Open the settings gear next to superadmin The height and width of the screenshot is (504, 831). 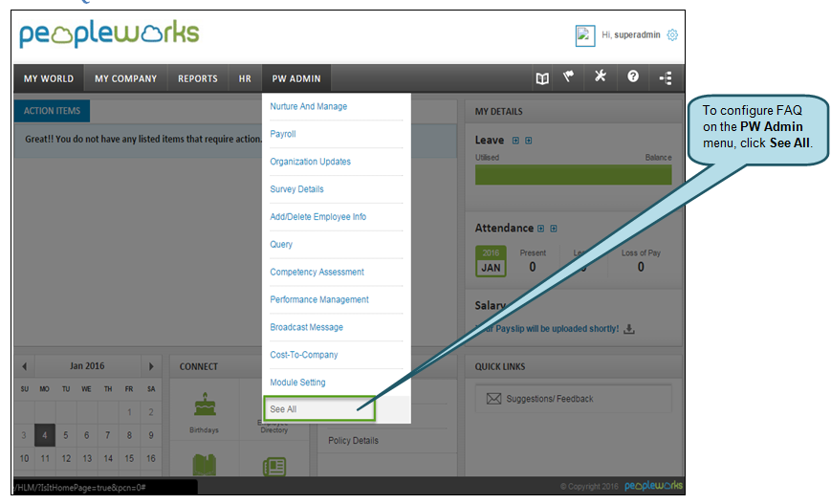point(672,35)
